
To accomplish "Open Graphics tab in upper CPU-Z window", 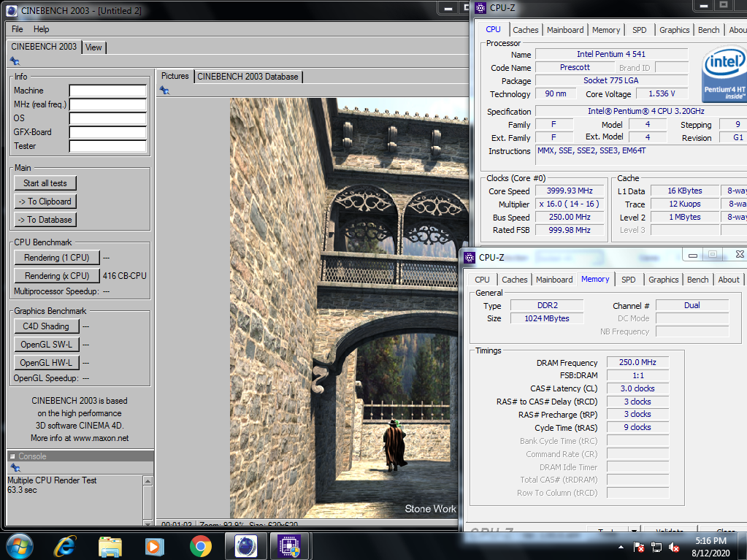I will click(674, 30).
